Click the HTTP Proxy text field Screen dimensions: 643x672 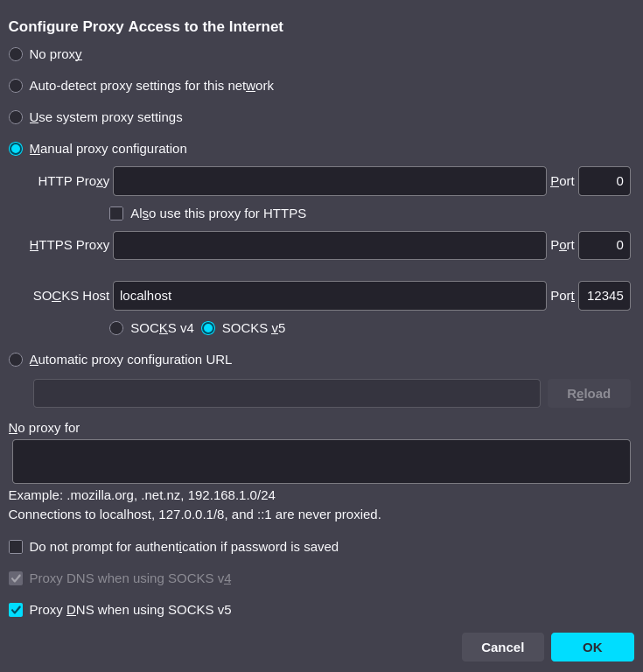pyautogui.click(x=329, y=181)
